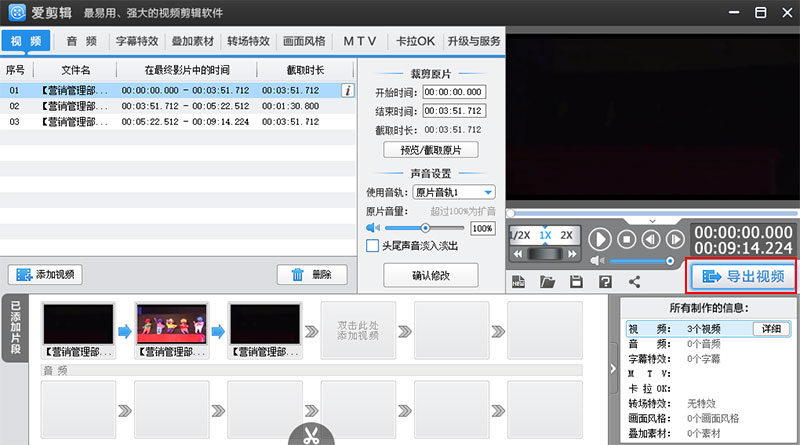Switch to the 字幕特效 tab
The height and width of the screenshot is (445, 800).
138,41
